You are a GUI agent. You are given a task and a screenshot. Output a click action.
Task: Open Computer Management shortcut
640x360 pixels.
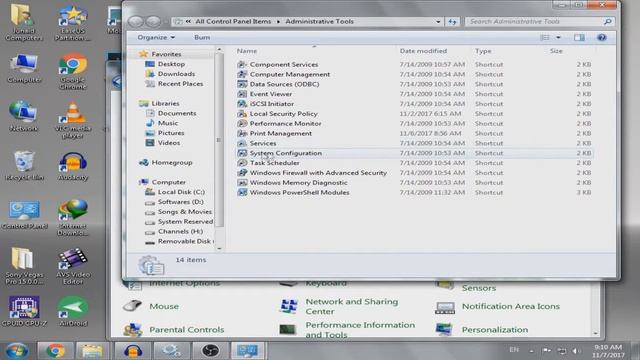coord(290,74)
